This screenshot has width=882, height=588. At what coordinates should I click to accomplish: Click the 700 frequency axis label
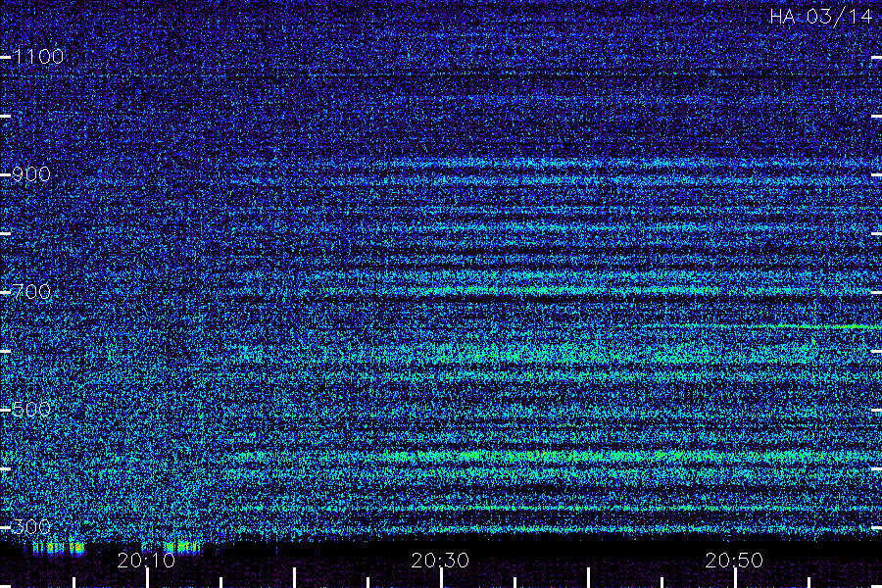click(31, 291)
